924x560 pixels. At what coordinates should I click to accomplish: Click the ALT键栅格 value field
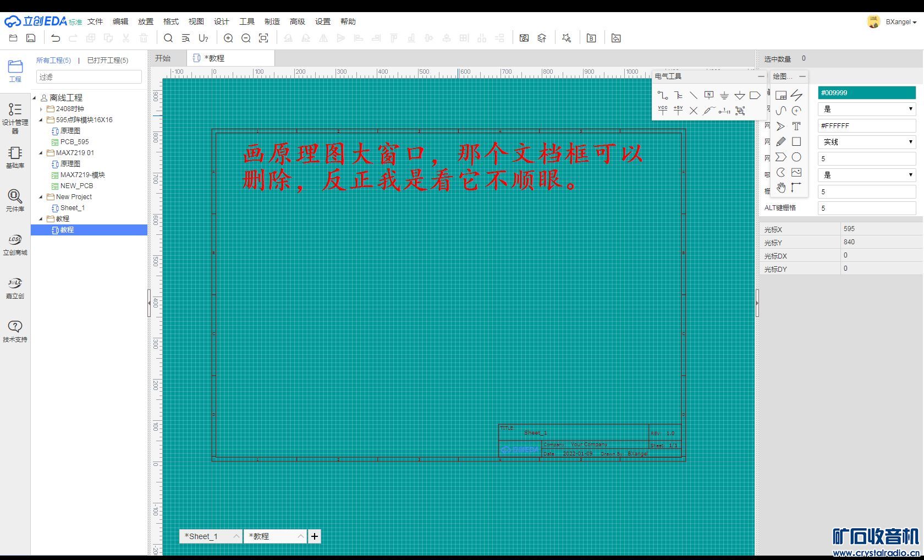(x=866, y=208)
